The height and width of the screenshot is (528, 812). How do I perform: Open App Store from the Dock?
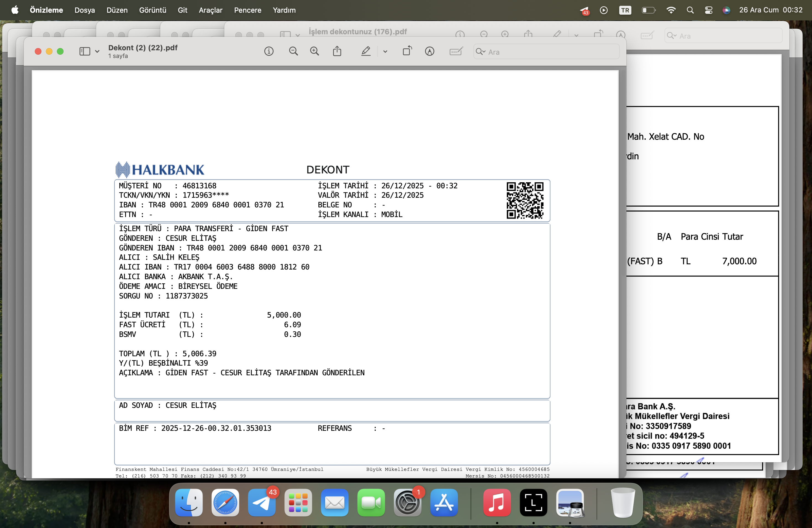click(x=444, y=503)
